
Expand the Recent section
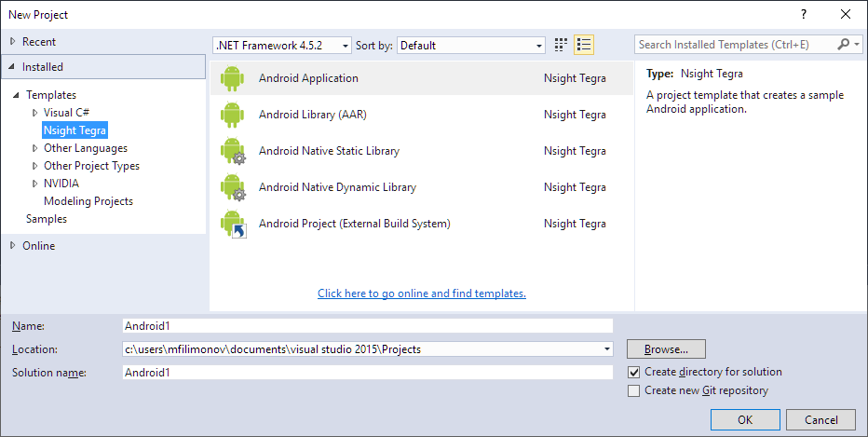[13, 42]
